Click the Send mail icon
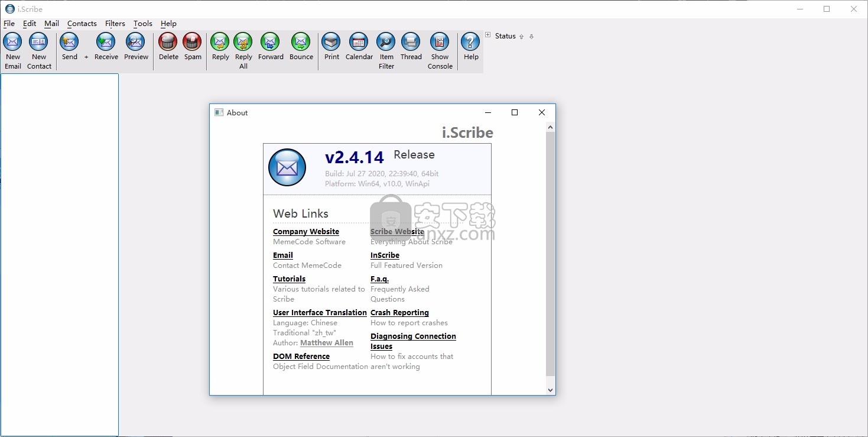Image resolution: width=868 pixels, height=437 pixels. [70, 42]
